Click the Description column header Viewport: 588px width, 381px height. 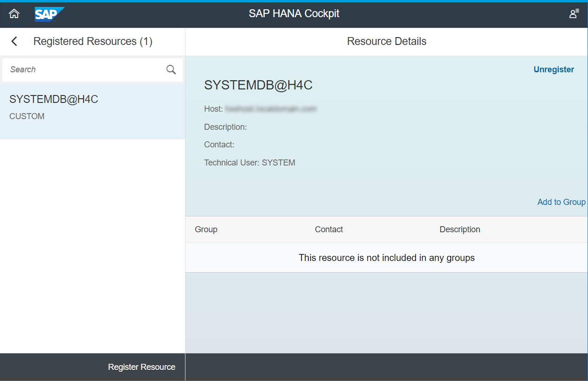(x=460, y=229)
